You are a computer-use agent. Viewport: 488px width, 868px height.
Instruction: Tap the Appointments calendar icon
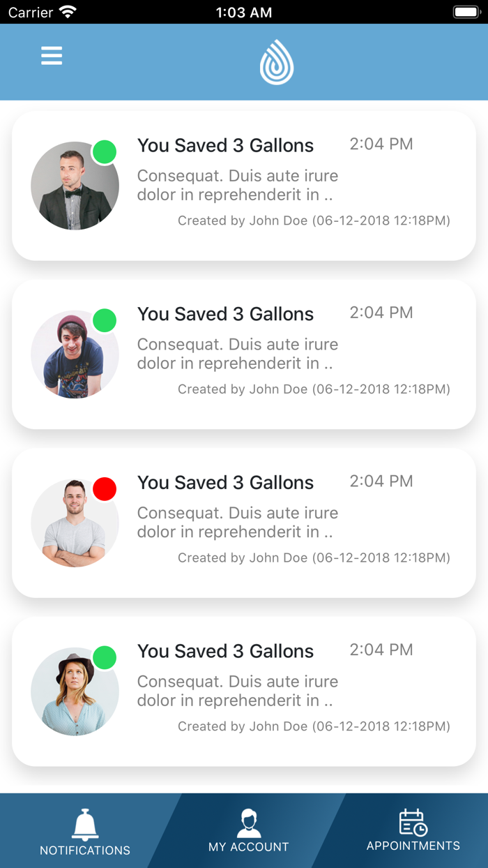tap(413, 823)
